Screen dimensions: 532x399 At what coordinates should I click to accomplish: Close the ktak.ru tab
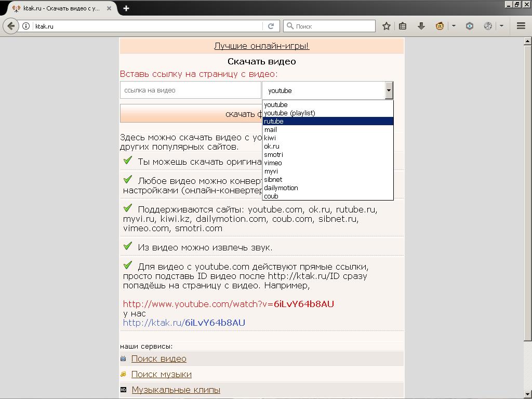(x=109, y=8)
